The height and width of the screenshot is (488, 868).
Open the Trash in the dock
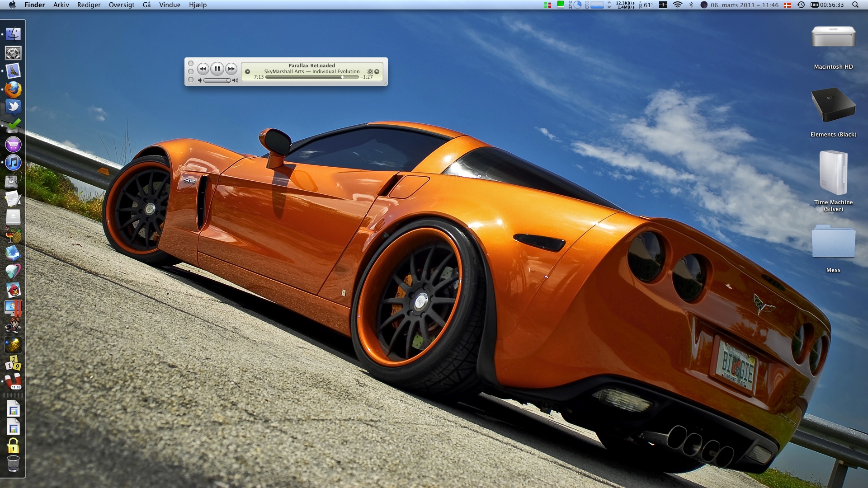13,464
